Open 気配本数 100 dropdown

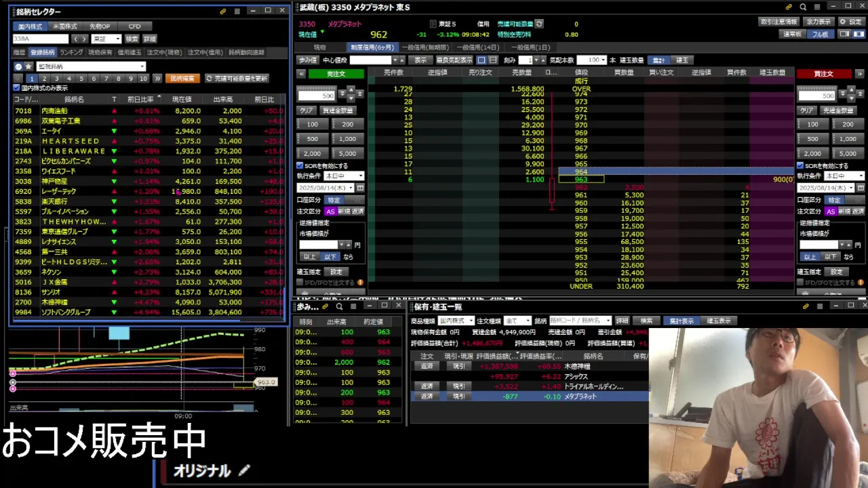[592, 60]
